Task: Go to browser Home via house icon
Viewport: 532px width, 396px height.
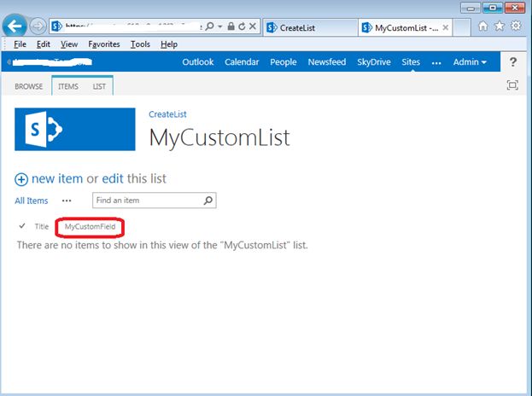Action: [x=483, y=26]
